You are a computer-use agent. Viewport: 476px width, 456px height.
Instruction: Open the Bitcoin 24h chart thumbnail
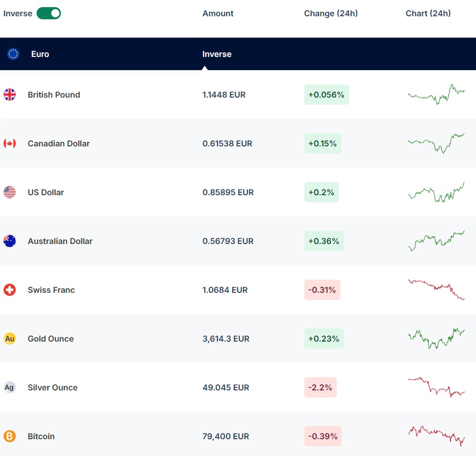tap(436, 436)
